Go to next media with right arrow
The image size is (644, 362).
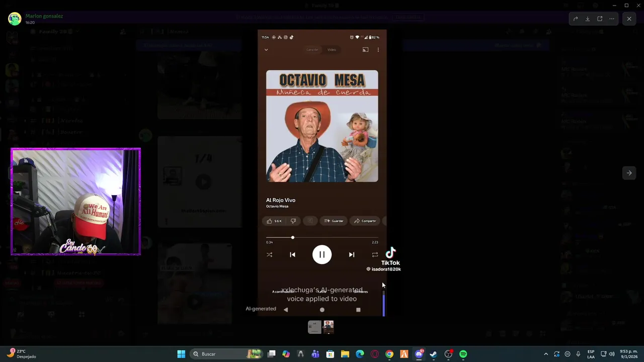[x=629, y=173]
